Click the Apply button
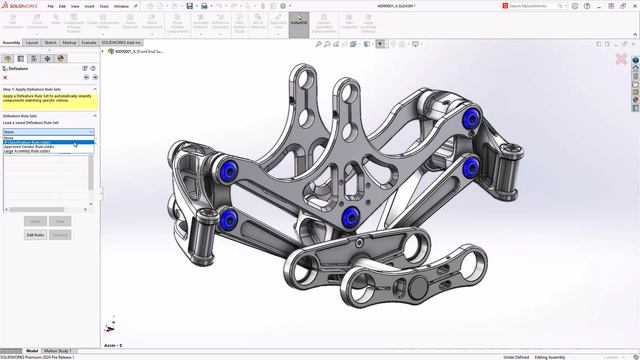 pyautogui.click(x=36, y=221)
